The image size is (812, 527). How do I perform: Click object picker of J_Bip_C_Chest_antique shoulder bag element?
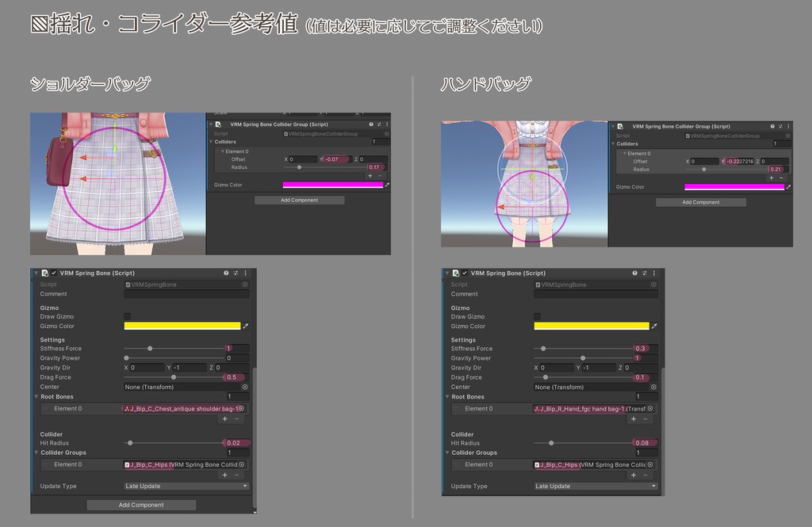point(241,408)
